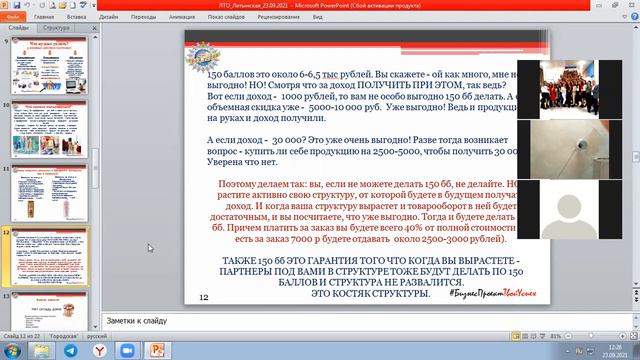Open Zoom from taskbar
The height and width of the screenshot is (360, 640).
(127, 351)
